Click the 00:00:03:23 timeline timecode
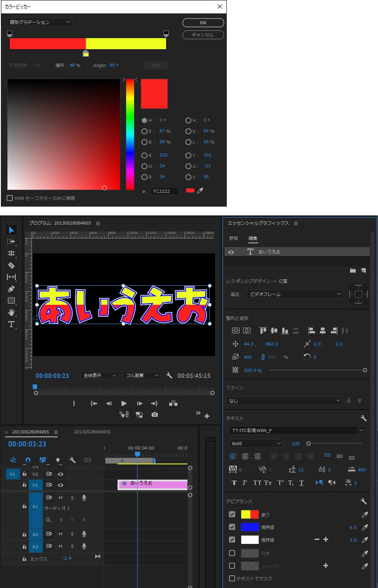This screenshot has height=588, width=378. tap(27, 444)
